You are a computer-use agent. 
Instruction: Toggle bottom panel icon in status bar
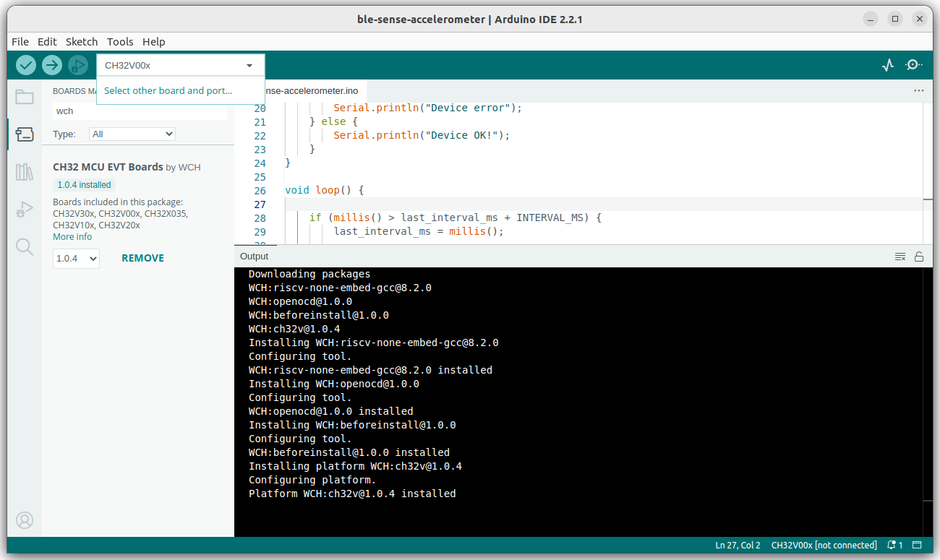pos(917,545)
